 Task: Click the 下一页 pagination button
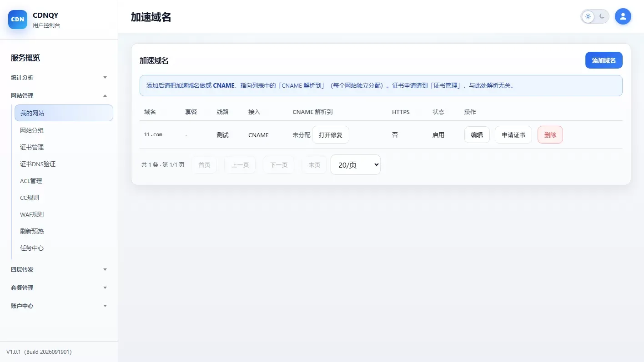279,165
